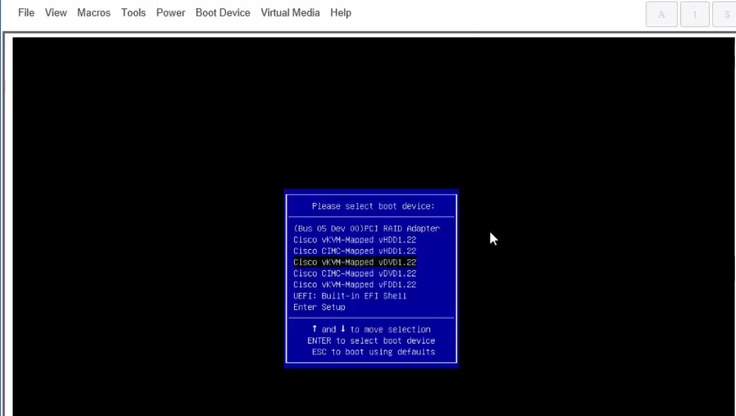The height and width of the screenshot is (416, 736).
Task: Select 'Cisco vKVM-Mapped vFDD1.22' boot entry
Action: tap(355, 285)
